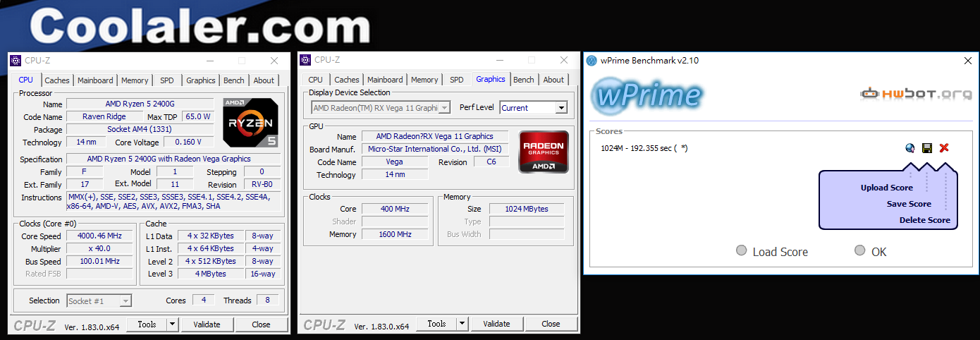Click Close button in left CPU-Z window
Screen dimensions: 980x340
click(x=261, y=324)
